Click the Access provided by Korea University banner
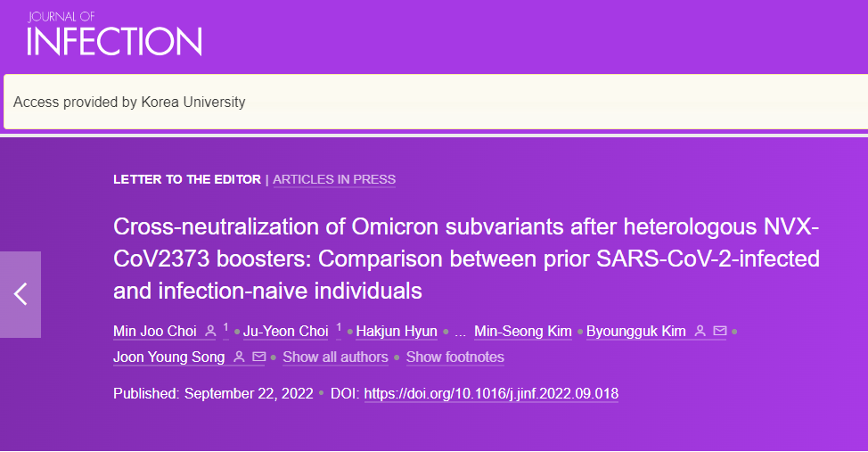Viewport: 868px width, 452px height. 436,102
